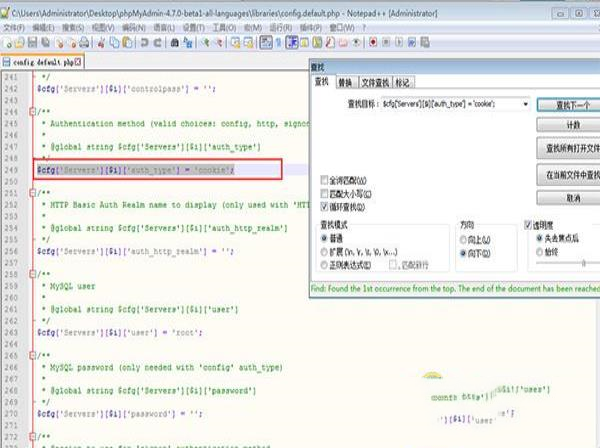Switch to the 替换 replace tab
The image size is (600, 448).
point(345,82)
